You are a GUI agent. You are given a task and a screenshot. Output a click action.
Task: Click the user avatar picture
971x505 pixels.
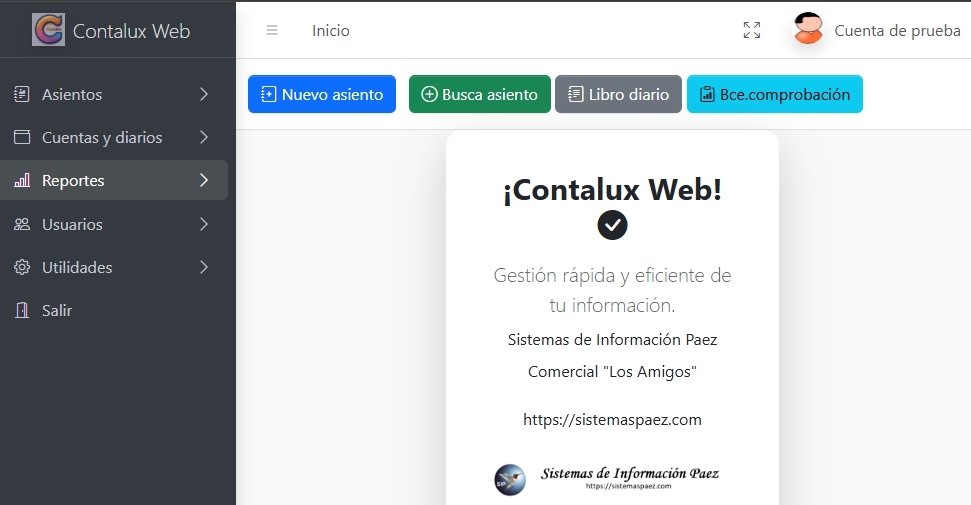coord(808,30)
